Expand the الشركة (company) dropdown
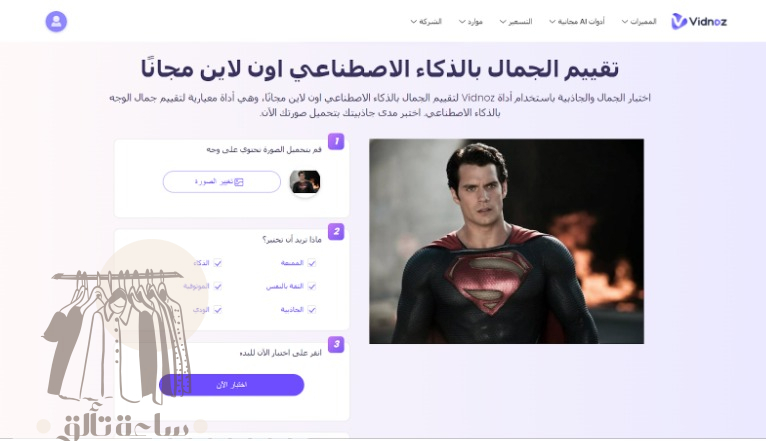766x441 pixels. (x=426, y=21)
